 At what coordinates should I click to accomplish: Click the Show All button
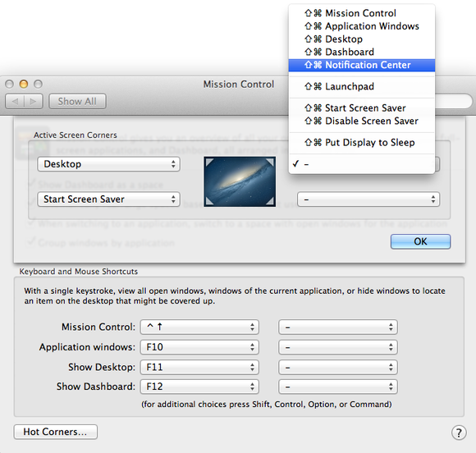pyautogui.click(x=77, y=101)
